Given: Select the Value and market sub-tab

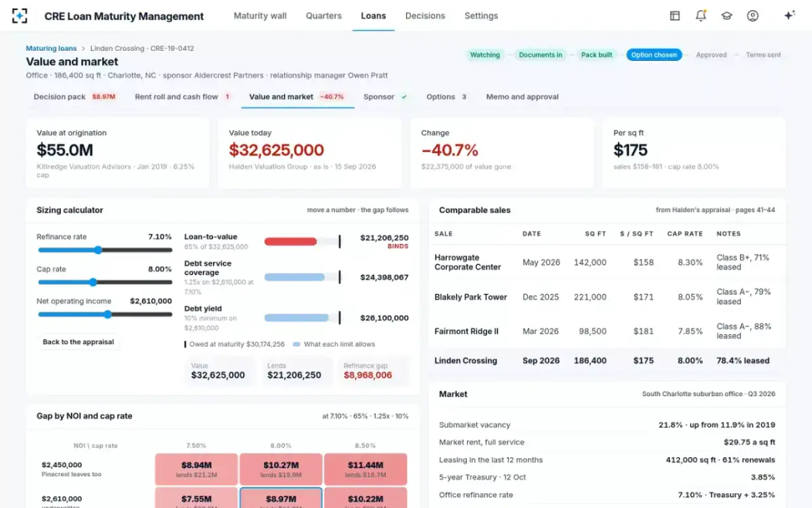Looking at the screenshot, I should (298, 97).
